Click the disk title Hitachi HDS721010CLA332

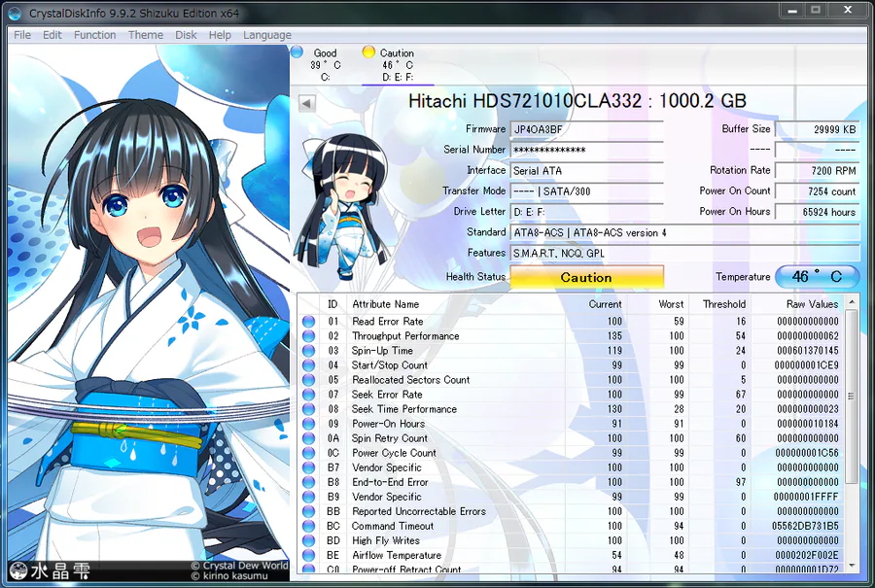(577, 101)
